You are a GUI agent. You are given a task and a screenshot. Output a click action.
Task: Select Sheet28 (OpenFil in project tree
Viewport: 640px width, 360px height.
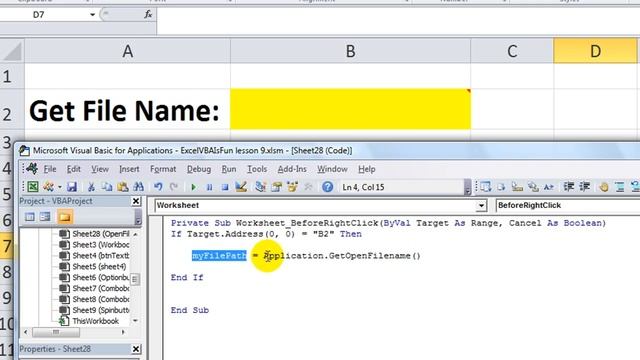[100, 234]
